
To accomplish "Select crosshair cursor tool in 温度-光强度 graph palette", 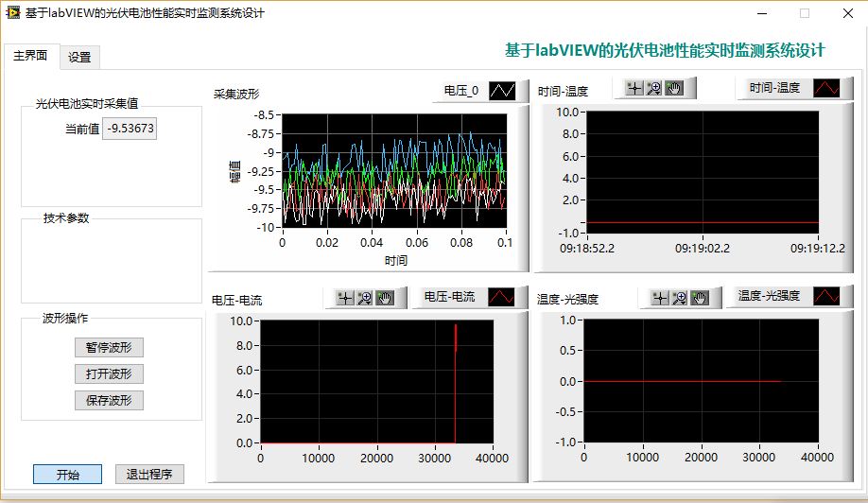I will click(660, 298).
